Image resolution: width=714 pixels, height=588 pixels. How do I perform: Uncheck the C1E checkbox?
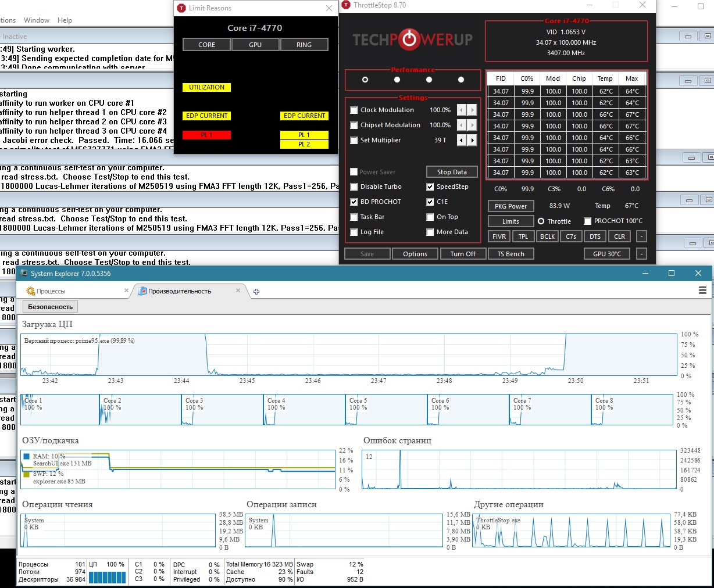point(430,202)
